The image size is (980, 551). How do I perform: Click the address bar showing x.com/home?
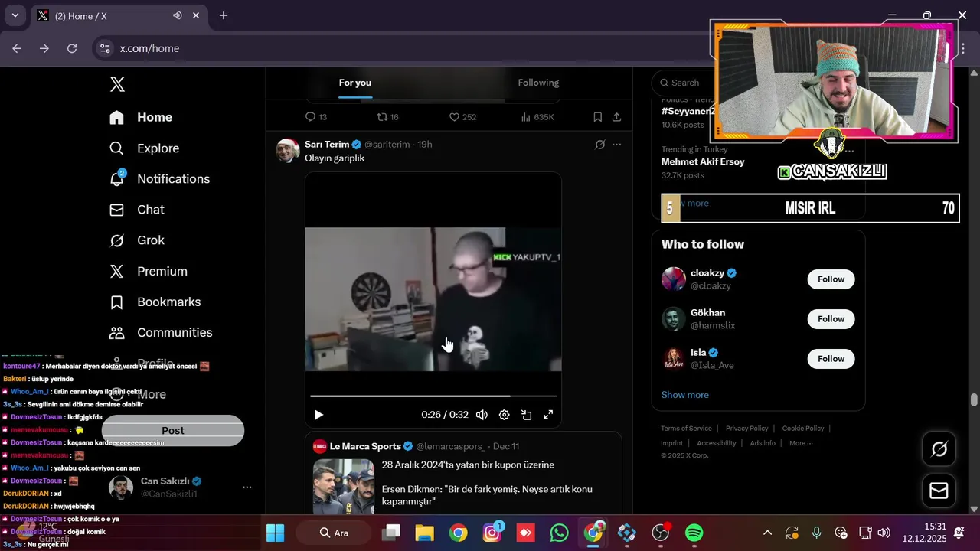[x=149, y=48]
